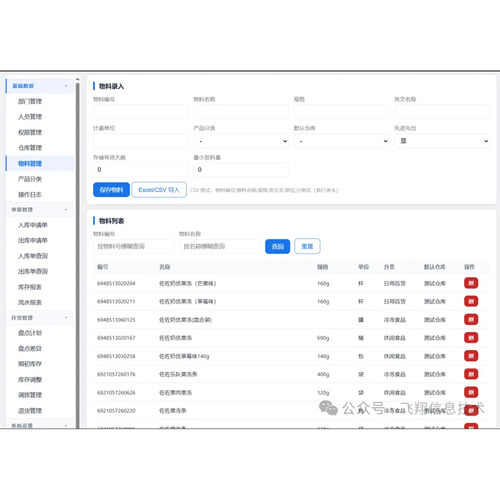Image resolution: width=500 pixels, height=500 pixels.
Task: Open the 产品分类 dropdown in the form
Action: [241, 141]
